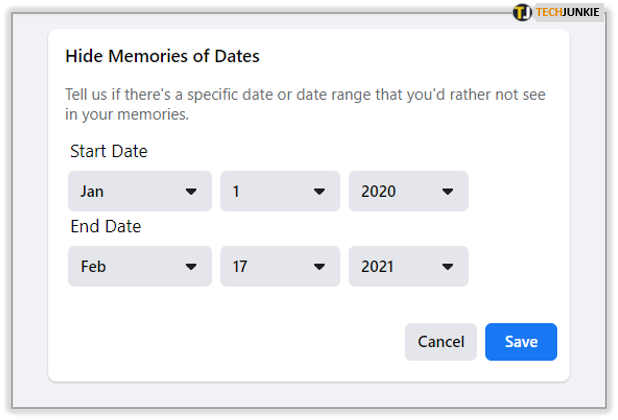Viewport: 618px width, 420px height.
Task: Save the hidden date range
Action: tap(521, 342)
